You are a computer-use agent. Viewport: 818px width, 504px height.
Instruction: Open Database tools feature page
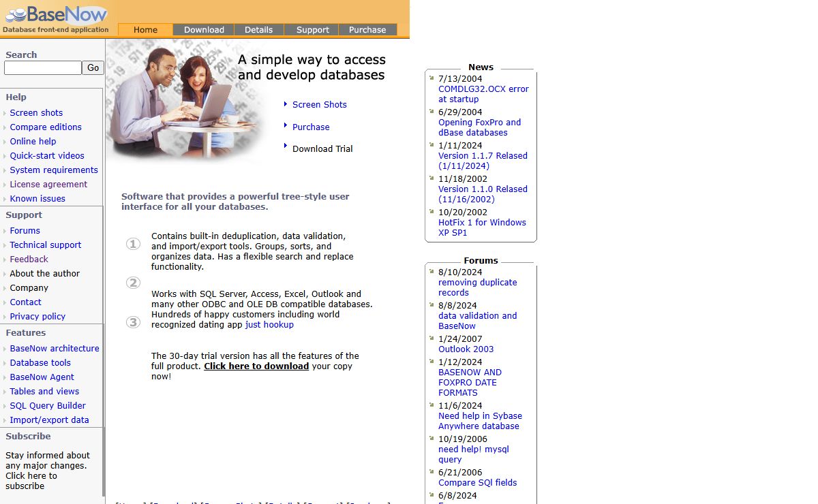(x=40, y=363)
